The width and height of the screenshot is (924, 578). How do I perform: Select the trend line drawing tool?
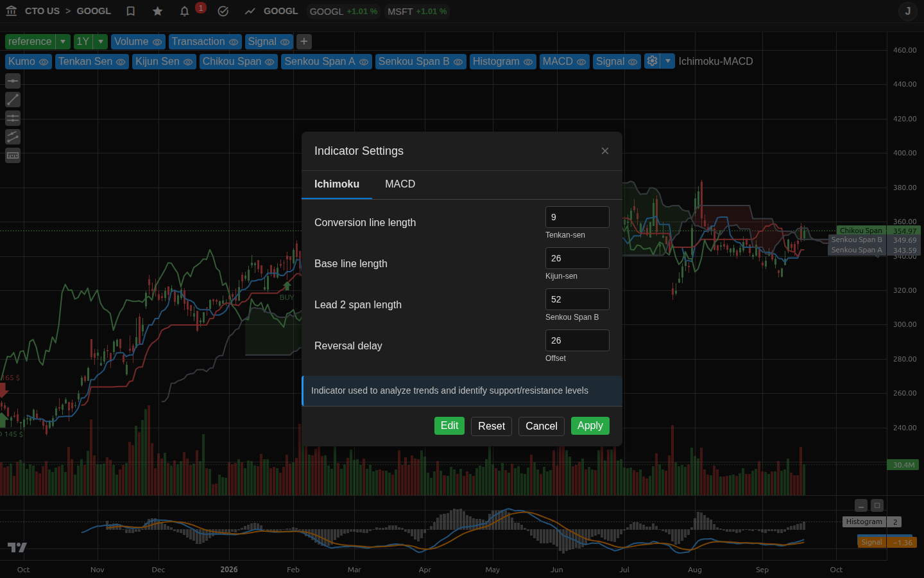coord(13,100)
